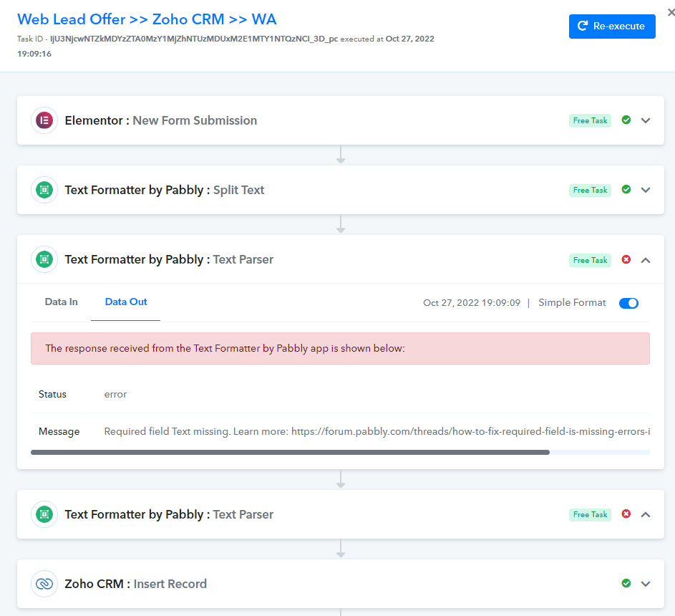The height and width of the screenshot is (616, 675).
Task: Select the Data Out tab
Action: [x=126, y=302]
